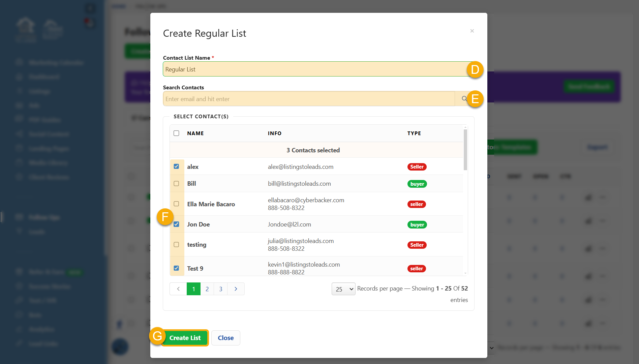Tick the Ella Marie Bacaro checkbox
Screen dimensions: 639x364
coord(176,204)
